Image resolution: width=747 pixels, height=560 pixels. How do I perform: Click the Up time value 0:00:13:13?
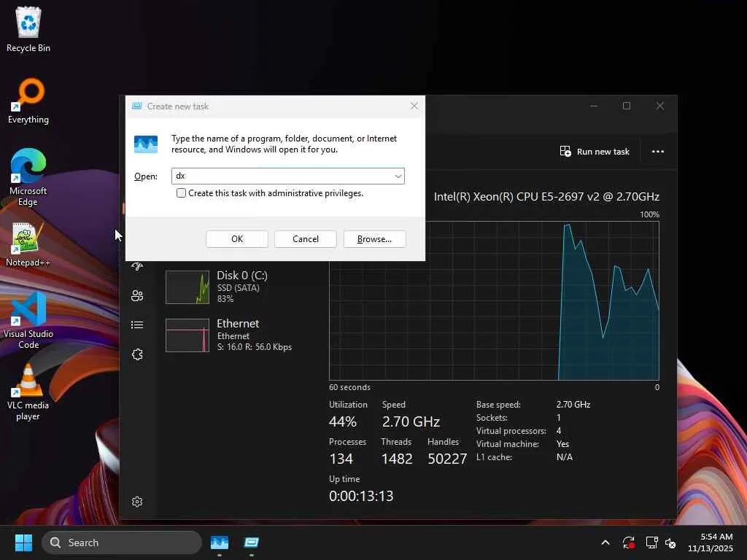[x=361, y=496]
